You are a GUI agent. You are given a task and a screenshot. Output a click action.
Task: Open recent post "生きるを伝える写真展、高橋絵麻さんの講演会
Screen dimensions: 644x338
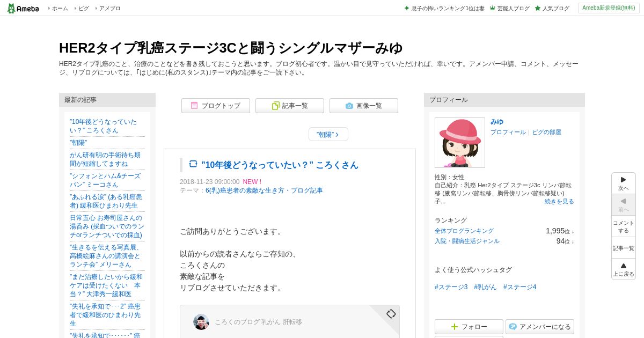(x=105, y=256)
